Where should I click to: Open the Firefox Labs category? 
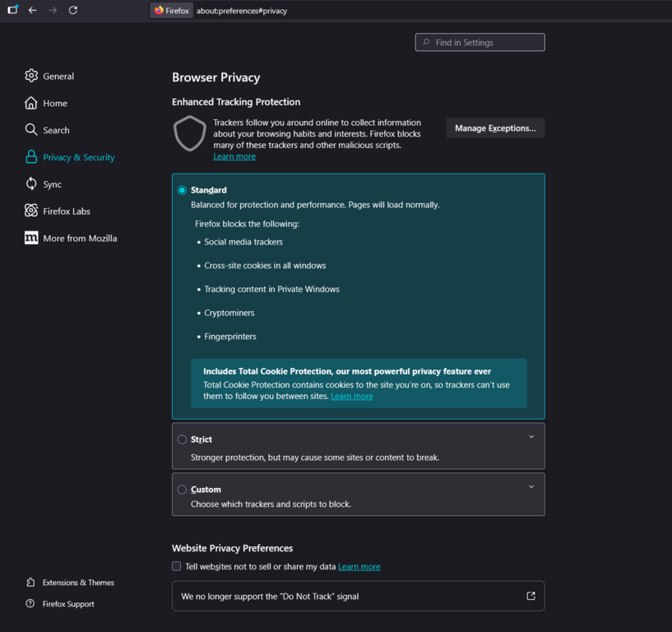point(67,211)
